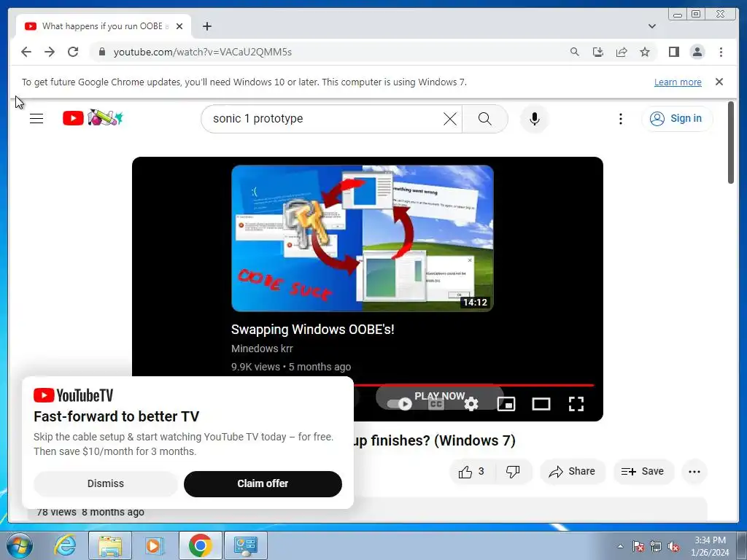Dislike the video with thumbs down

tap(513, 472)
